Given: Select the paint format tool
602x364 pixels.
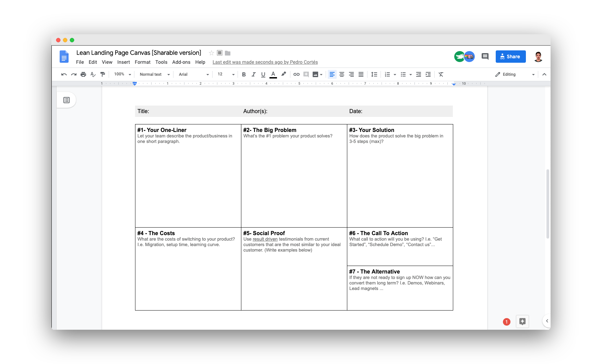Looking at the screenshot, I should coord(103,74).
